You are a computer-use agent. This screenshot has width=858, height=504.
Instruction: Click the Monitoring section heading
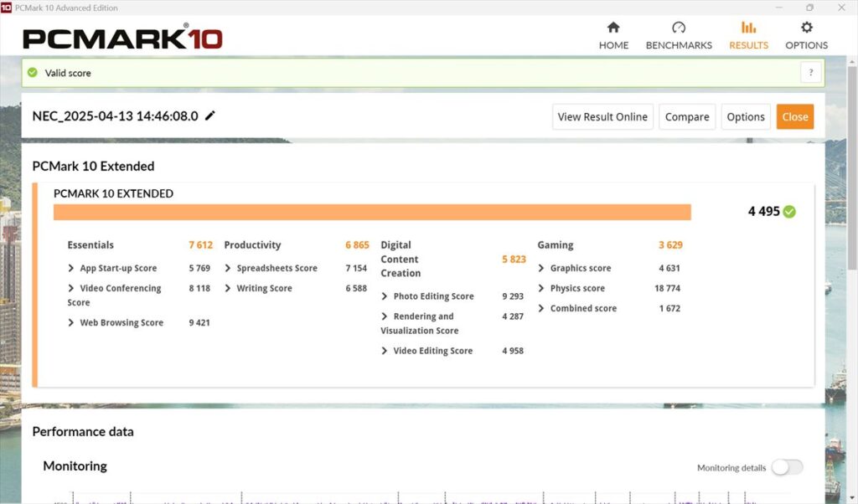point(75,465)
